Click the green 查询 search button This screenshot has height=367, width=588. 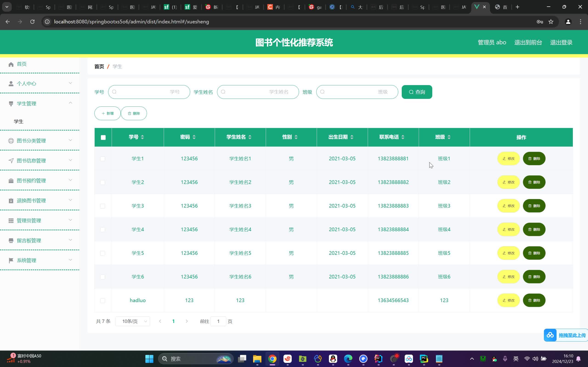coord(417,92)
